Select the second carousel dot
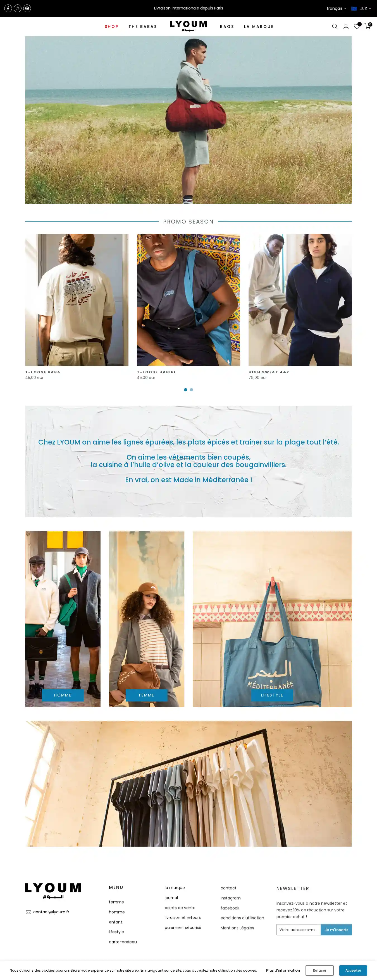377x980 pixels. 192,390
